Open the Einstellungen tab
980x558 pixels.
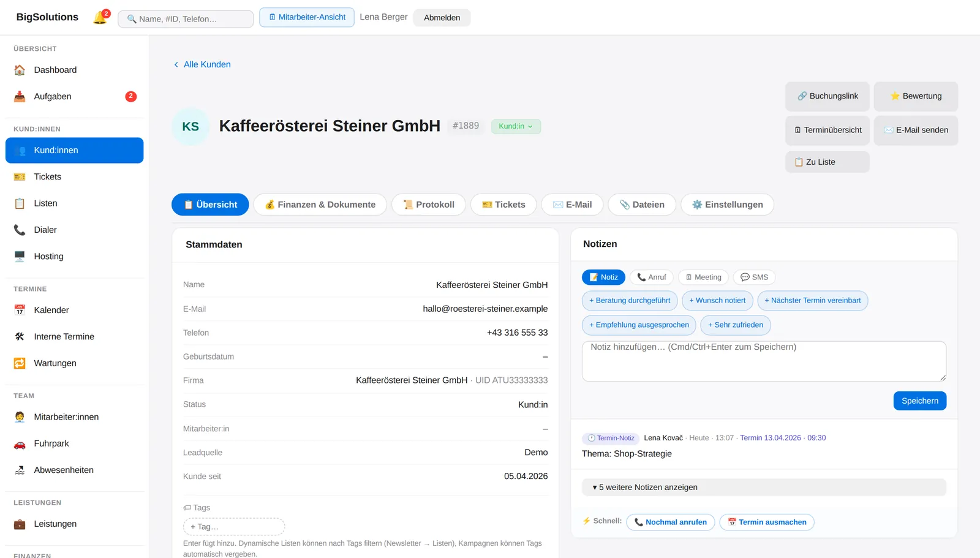[x=727, y=205]
